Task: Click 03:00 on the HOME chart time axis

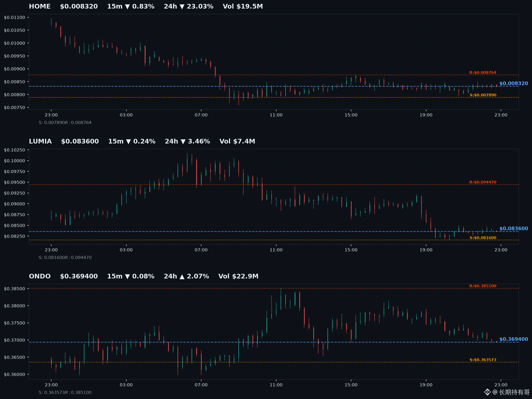Action: point(126,115)
